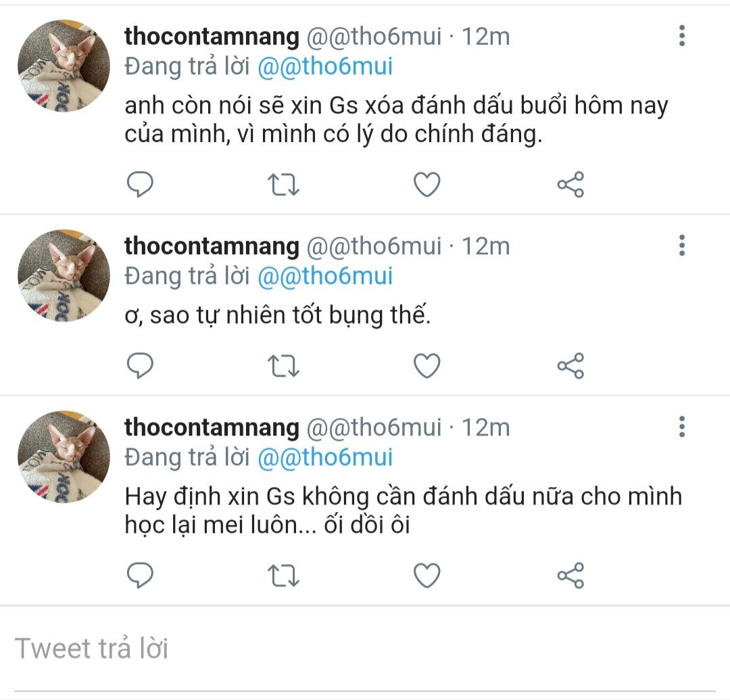
Task: Retweet the 'sao tự nhiên tốt bụng thế' tweet
Action: coord(284,366)
